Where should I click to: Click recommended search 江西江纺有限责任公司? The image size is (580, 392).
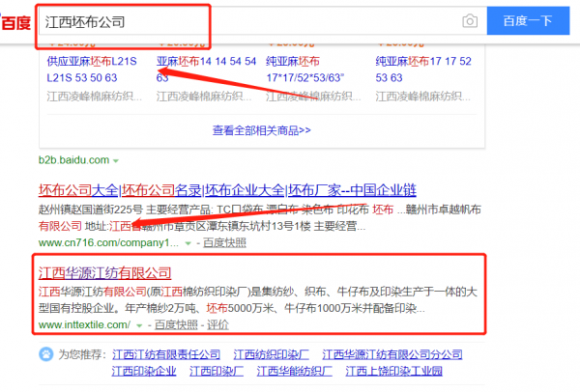pos(165,353)
